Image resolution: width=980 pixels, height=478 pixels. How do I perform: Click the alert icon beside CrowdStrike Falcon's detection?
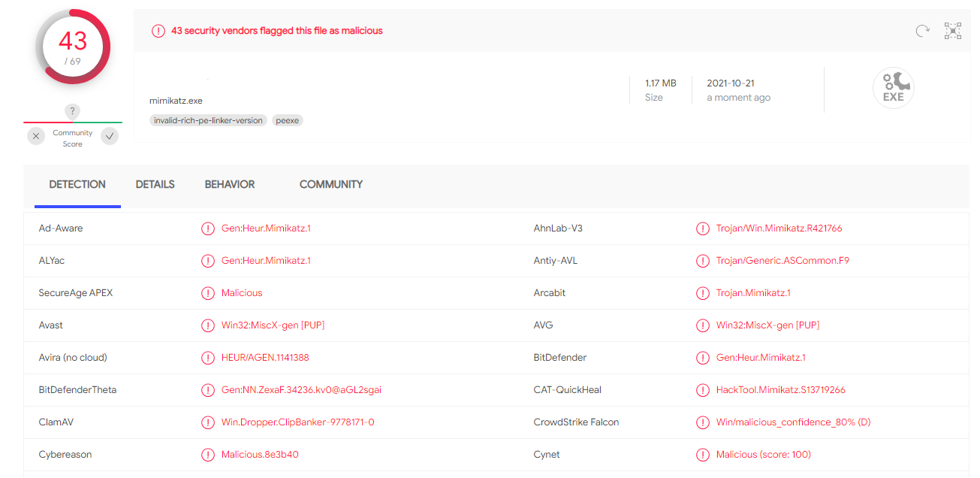click(703, 422)
